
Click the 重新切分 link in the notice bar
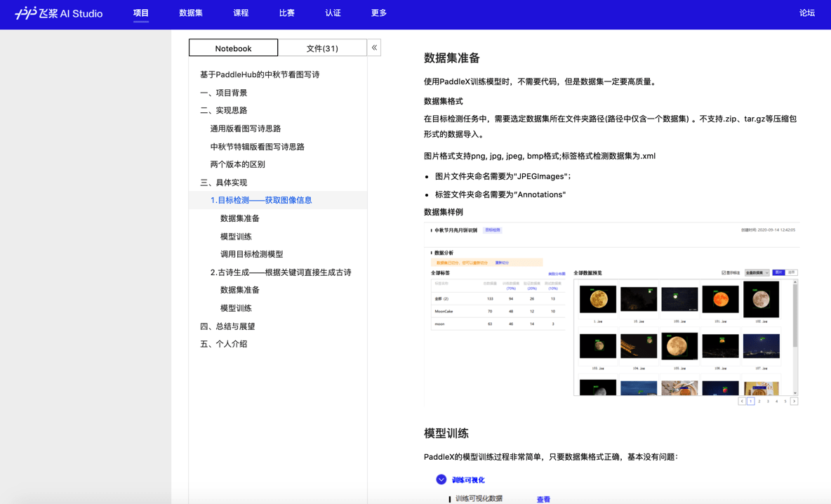(x=502, y=263)
